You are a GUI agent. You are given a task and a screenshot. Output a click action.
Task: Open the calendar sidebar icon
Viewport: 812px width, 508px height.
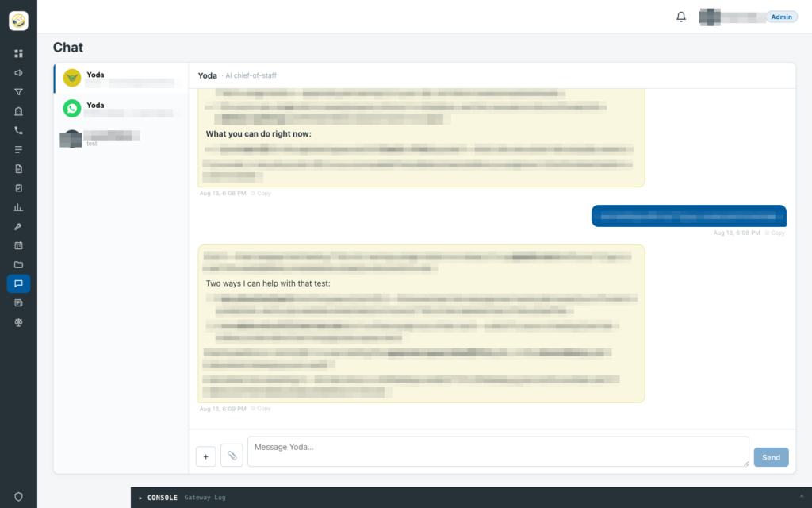click(19, 245)
